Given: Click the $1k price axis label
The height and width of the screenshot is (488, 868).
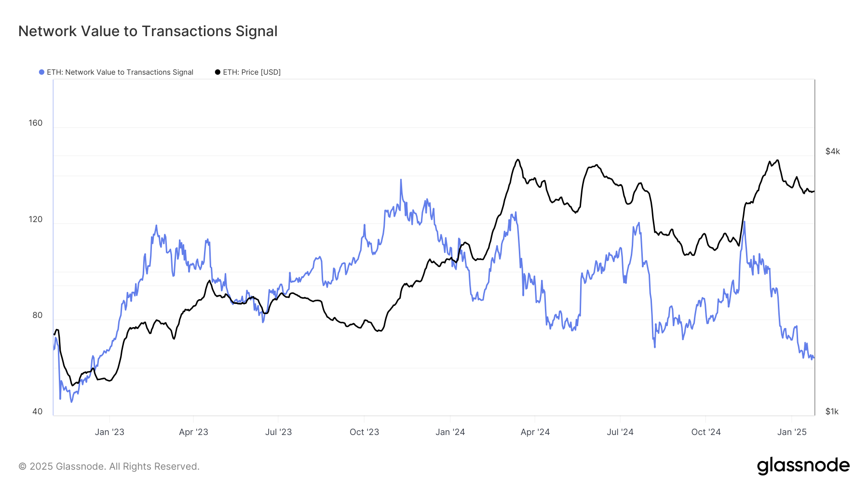Looking at the screenshot, I should click(832, 411).
